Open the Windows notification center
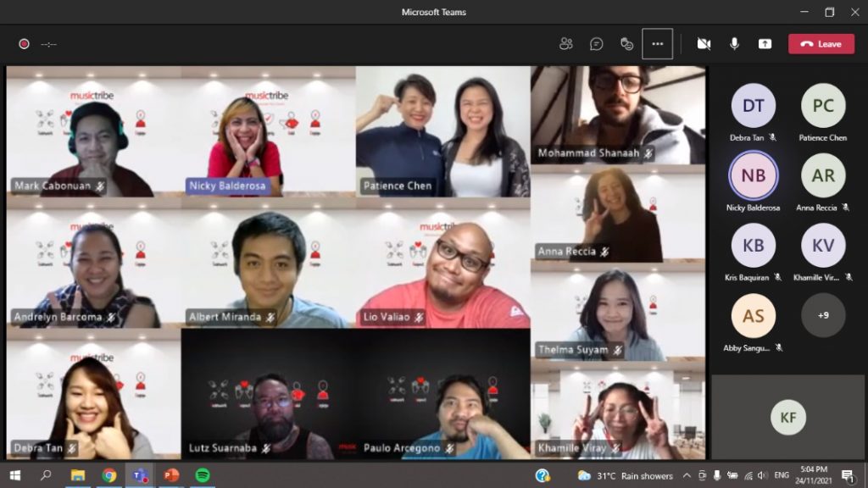Viewport: 868px width, 488px height. click(x=847, y=475)
